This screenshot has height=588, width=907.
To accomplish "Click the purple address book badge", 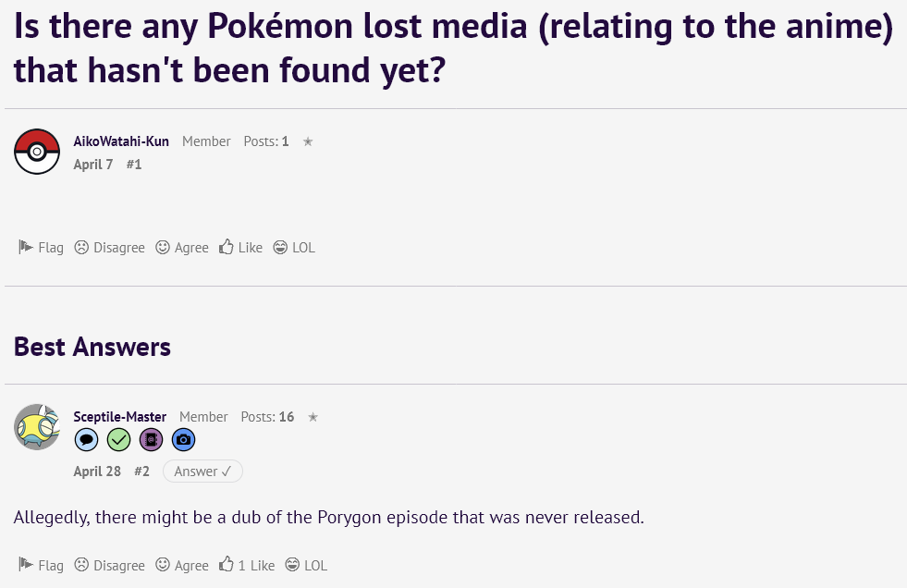I will point(151,440).
